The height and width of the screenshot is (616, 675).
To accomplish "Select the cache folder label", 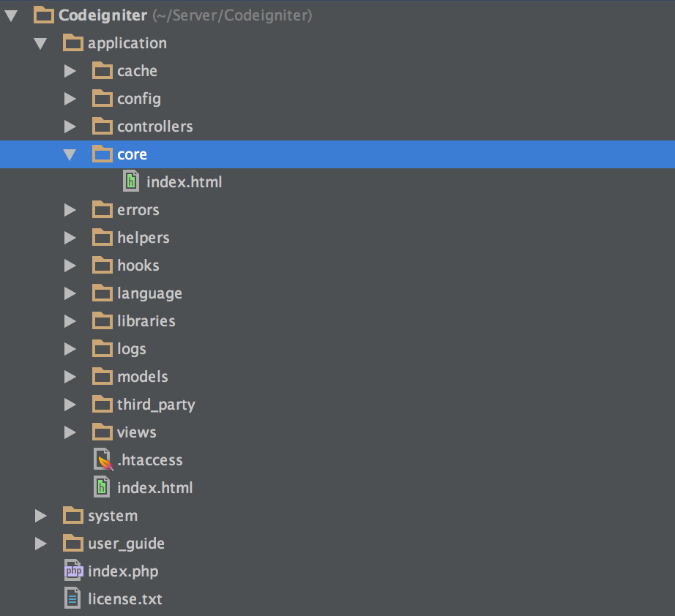I will click(x=138, y=71).
